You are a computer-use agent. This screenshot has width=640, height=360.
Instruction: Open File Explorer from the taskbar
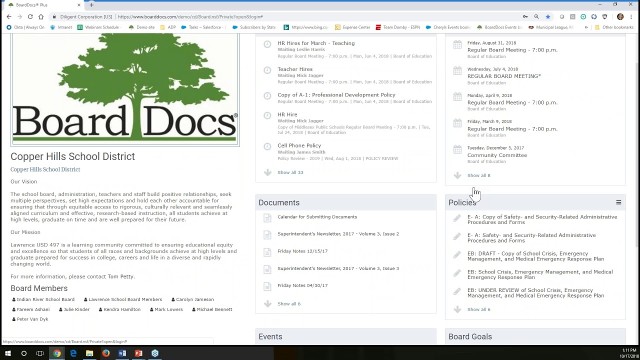pyautogui.click(x=89, y=353)
